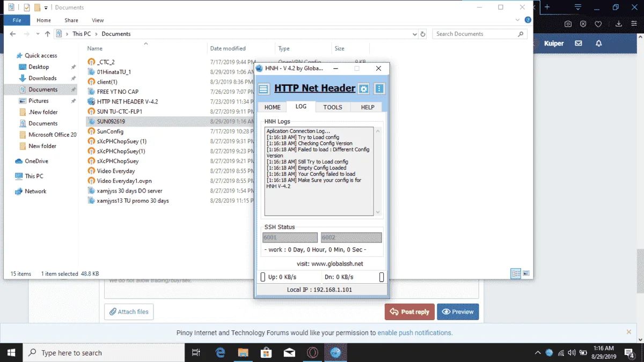The width and height of the screenshot is (644, 362).
Task: Refresh the Documents folder view
Action: tap(423, 34)
